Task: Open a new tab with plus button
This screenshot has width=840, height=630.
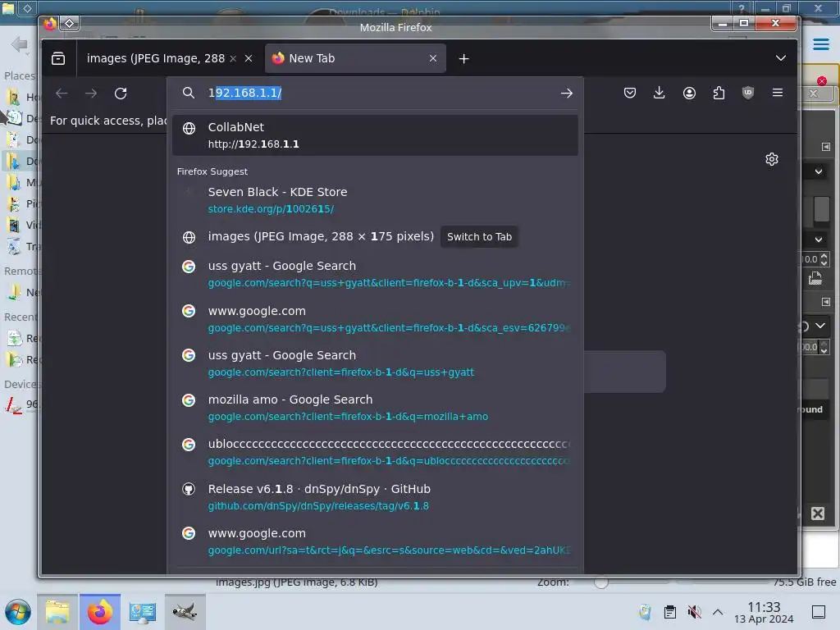Action: point(464,58)
